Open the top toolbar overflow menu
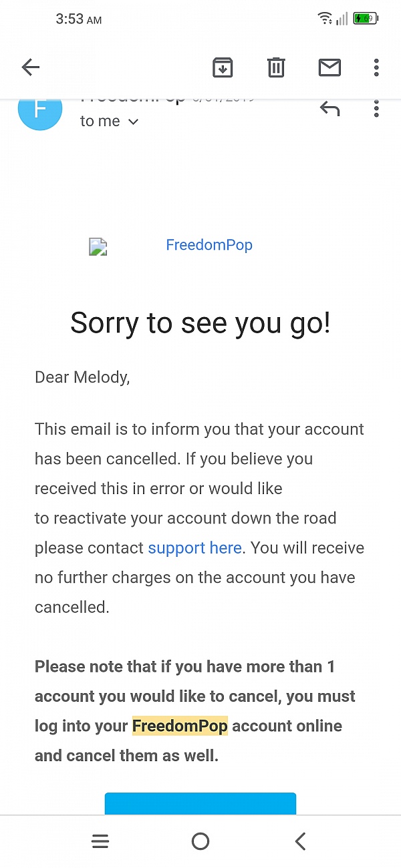This screenshot has width=401, height=868. (x=376, y=67)
